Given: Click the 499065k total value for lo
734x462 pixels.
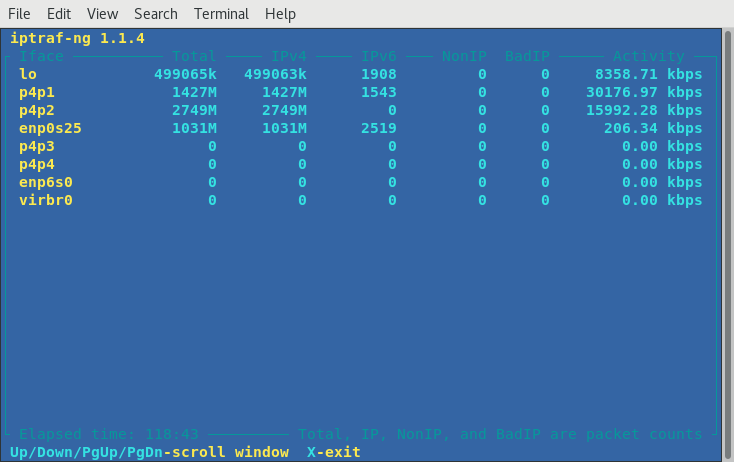Looking at the screenshot, I should point(185,74).
